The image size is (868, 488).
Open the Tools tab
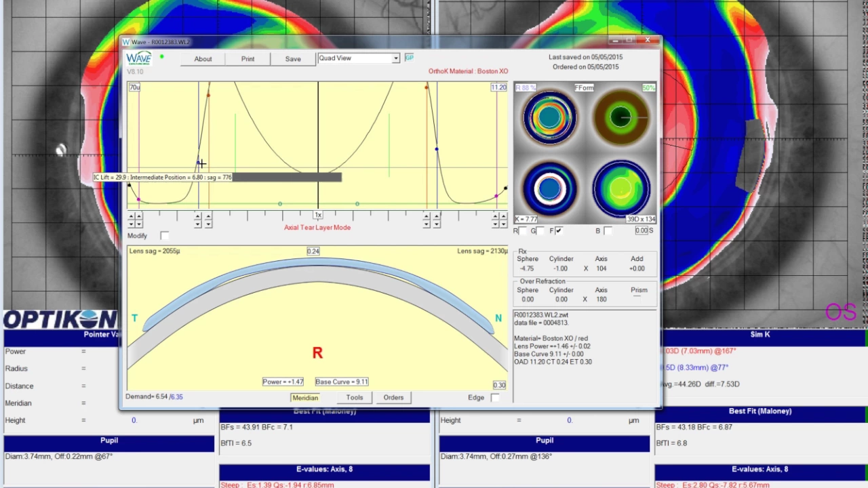355,398
